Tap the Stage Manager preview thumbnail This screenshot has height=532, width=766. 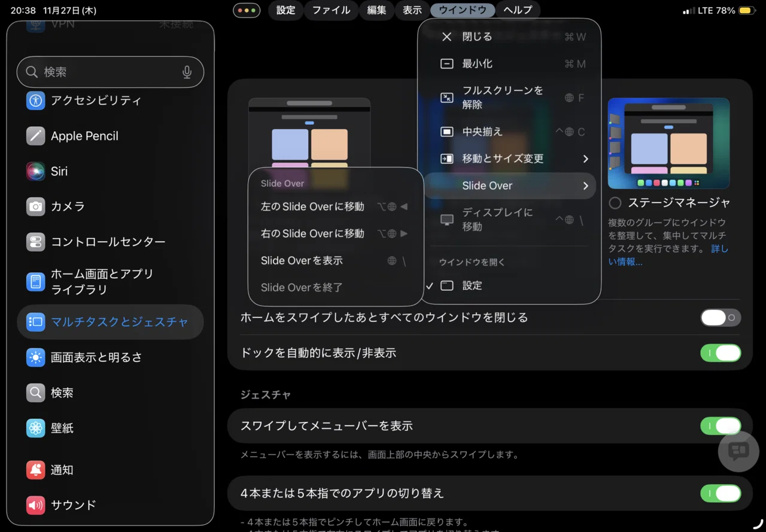point(668,144)
